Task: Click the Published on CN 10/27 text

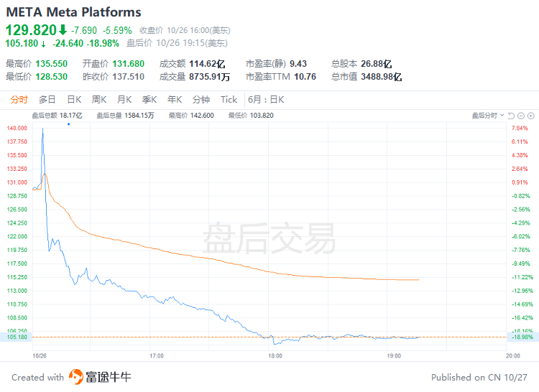Action: (x=479, y=377)
